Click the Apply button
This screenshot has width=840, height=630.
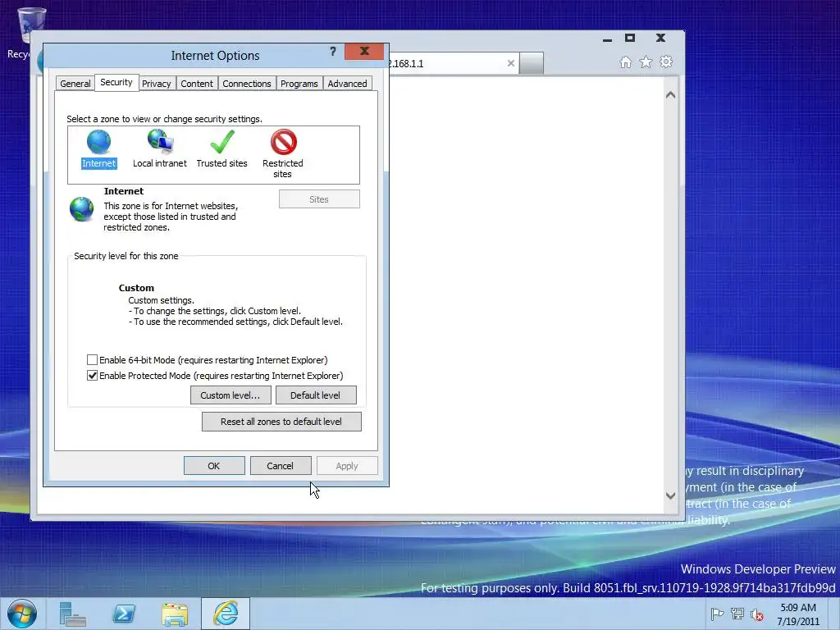coord(347,466)
